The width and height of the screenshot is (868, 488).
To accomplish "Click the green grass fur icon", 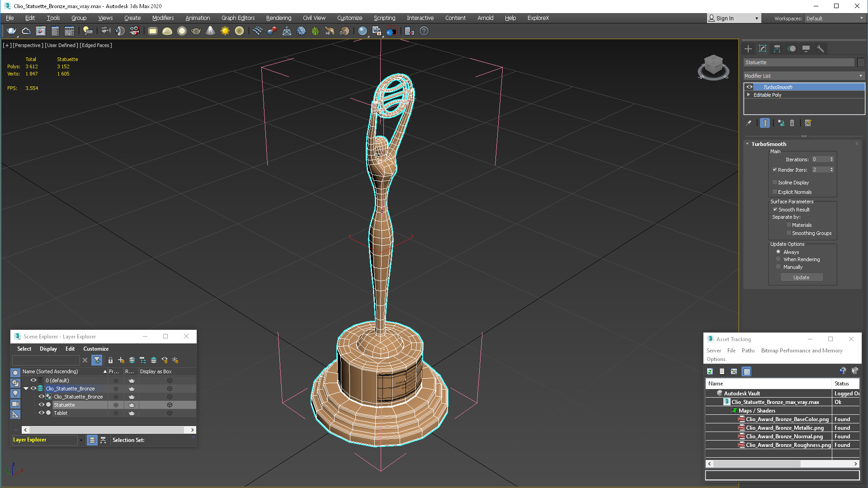I will pyautogui.click(x=316, y=31).
